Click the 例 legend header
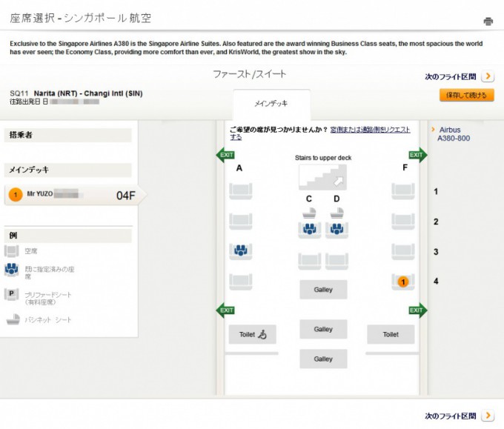Image resolution: width=504 pixels, height=429 pixels. tap(68, 236)
